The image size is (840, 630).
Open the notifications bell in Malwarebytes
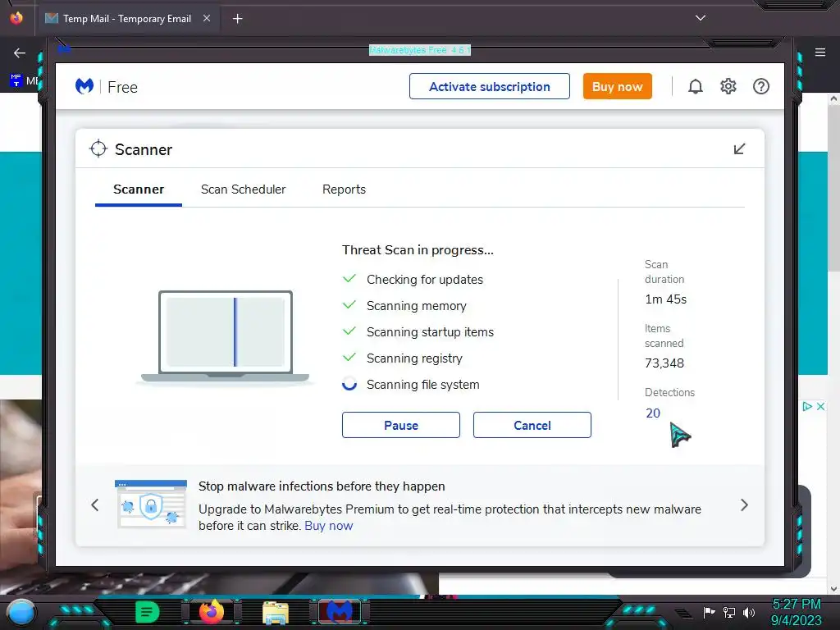coord(696,86)
